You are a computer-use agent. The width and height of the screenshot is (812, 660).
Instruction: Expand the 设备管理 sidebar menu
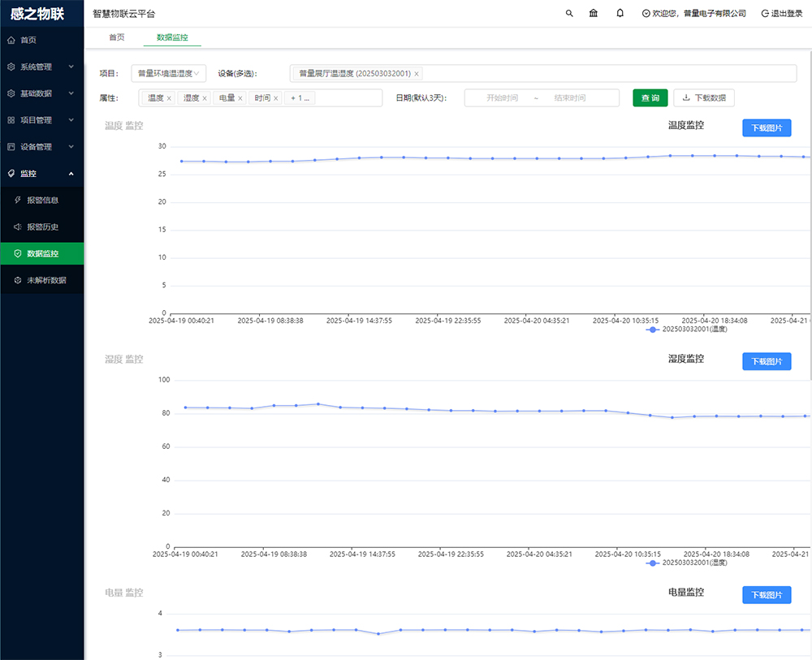point(41,147)
